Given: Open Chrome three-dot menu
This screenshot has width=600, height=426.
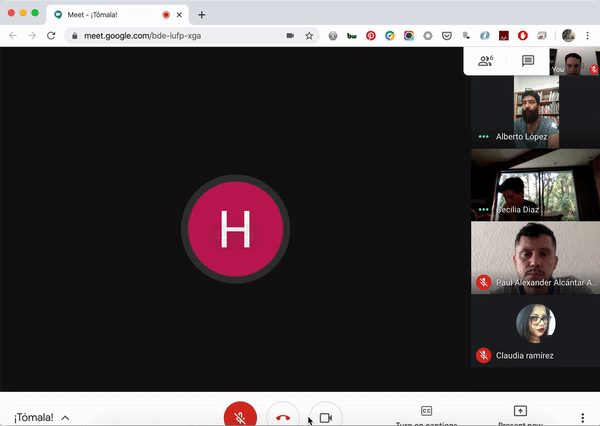Looking at the screenshot, I should (x=587, y=36).
